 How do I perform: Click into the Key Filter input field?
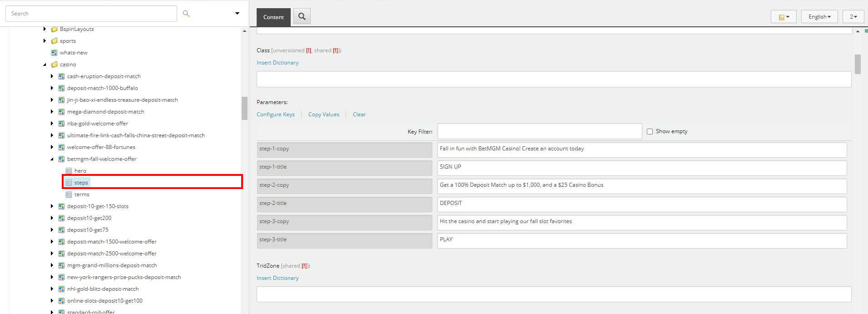point(540,131)
